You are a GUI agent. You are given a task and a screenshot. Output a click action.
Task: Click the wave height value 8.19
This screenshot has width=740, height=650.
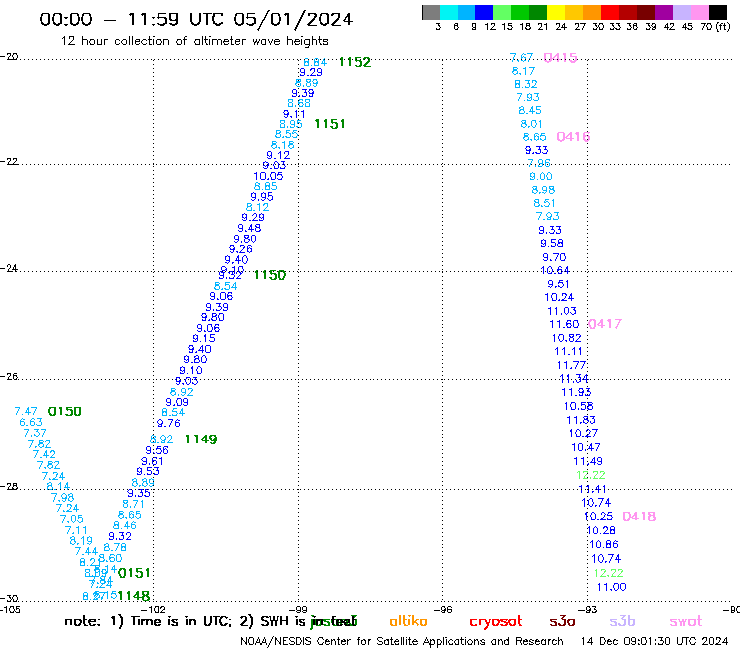pyautogui.click(x=81, y=540)
